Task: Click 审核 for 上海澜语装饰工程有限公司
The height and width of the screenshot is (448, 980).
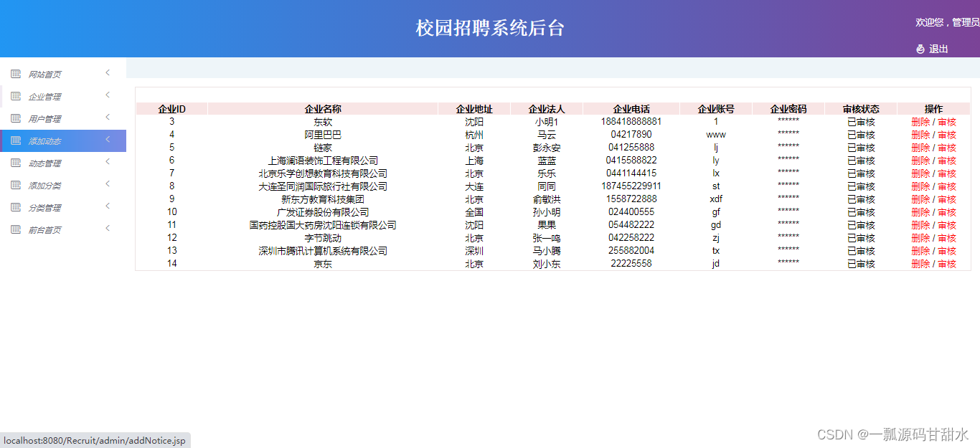Action: coord(947,161)
